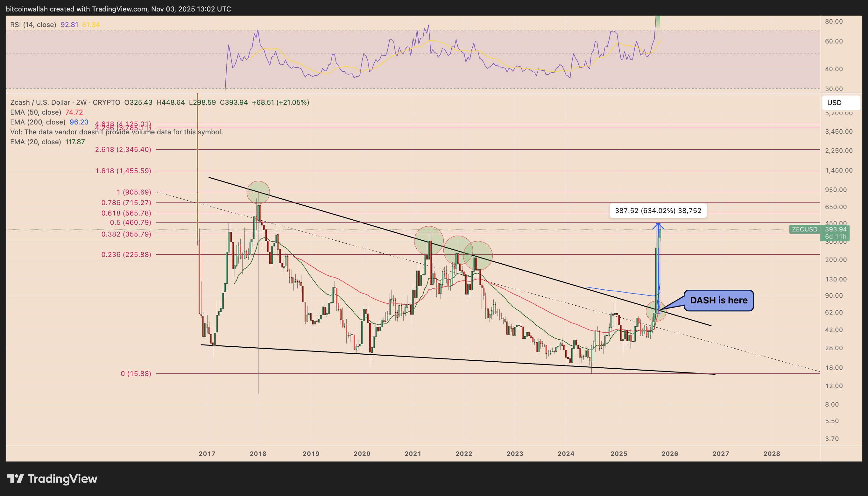The height and width of the screenshot is (496, 868).
Task: Click the 80.00 value on RSI scale
Action: (x=834, y=21)
